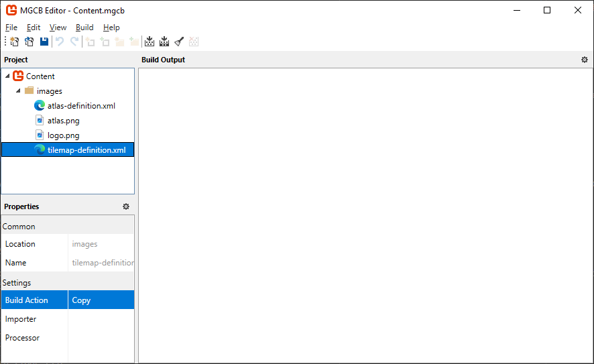Viewport: 594px width, 364px height.
Task: Click the image file icon of logo.png
Action: click(40, 135)
